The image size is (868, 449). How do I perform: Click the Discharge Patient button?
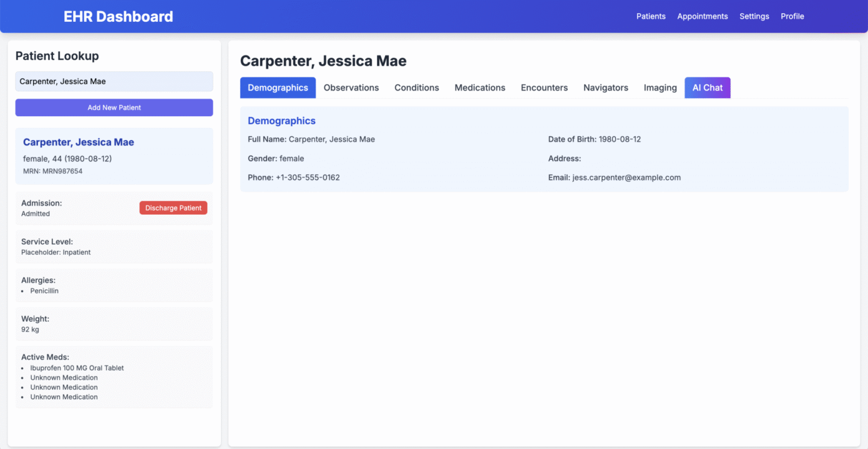click(173, 208)
